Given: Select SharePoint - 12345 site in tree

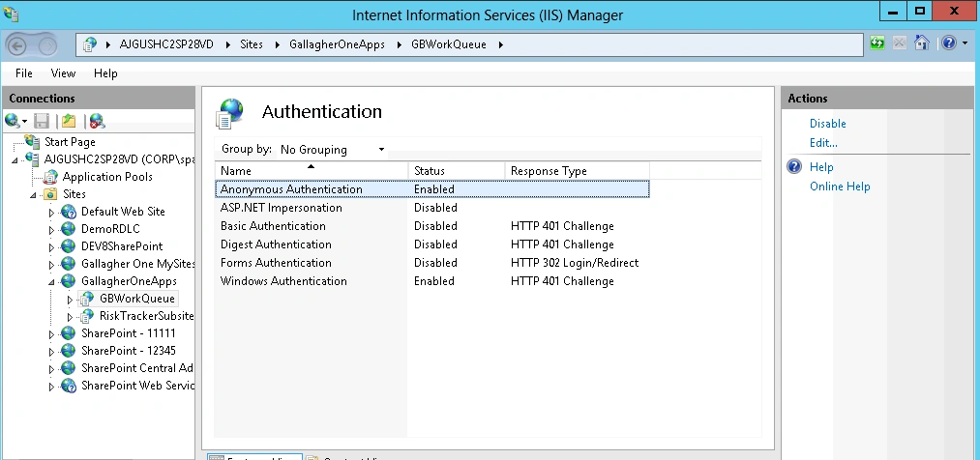Looking at the screenshot, I should pos(128,351).
